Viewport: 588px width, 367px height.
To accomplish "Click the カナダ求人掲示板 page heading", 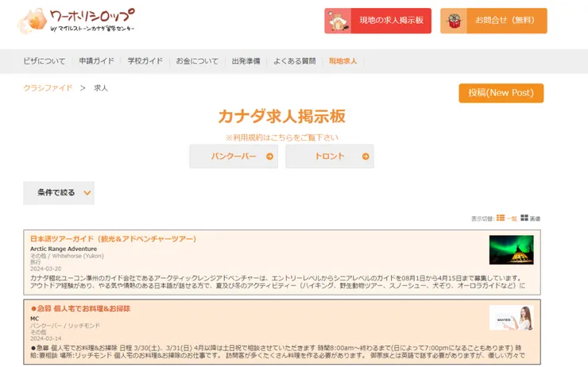I will 281,116.
